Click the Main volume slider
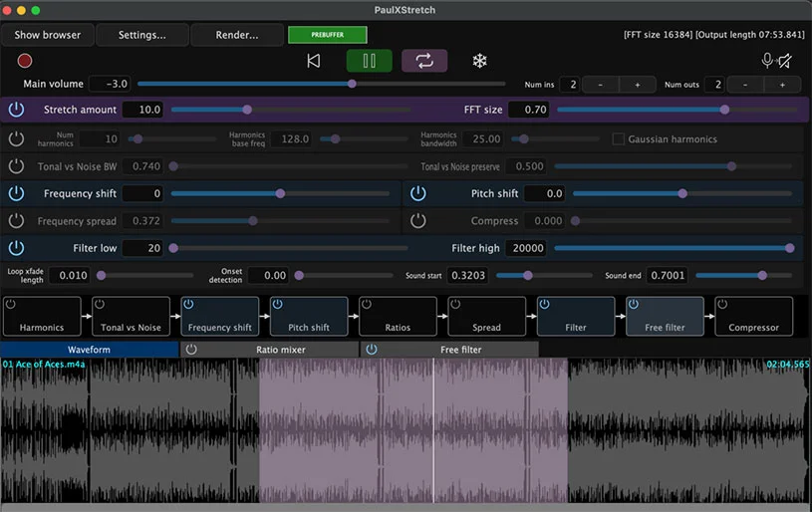 (x=351, y=85)
